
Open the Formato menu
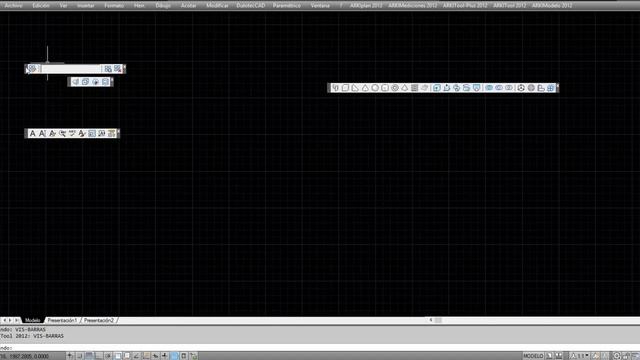point(114,5)
